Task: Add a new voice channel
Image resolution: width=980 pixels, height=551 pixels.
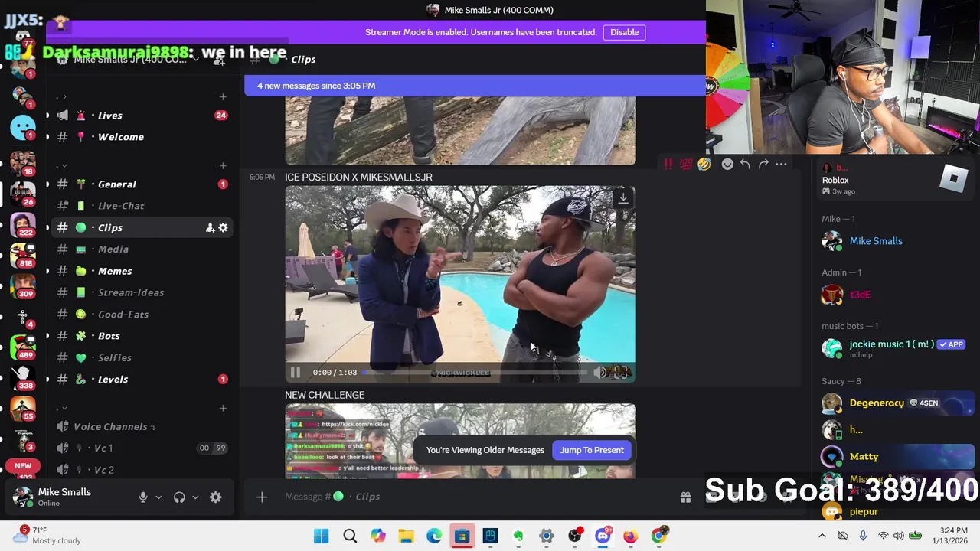Action: point(222,408)
